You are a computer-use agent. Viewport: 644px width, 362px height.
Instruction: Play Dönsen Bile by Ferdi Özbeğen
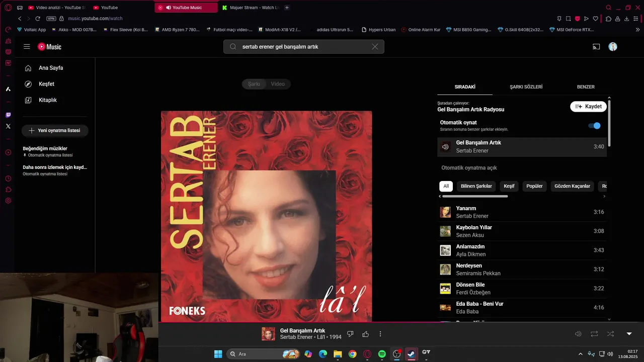click(522, 289)
